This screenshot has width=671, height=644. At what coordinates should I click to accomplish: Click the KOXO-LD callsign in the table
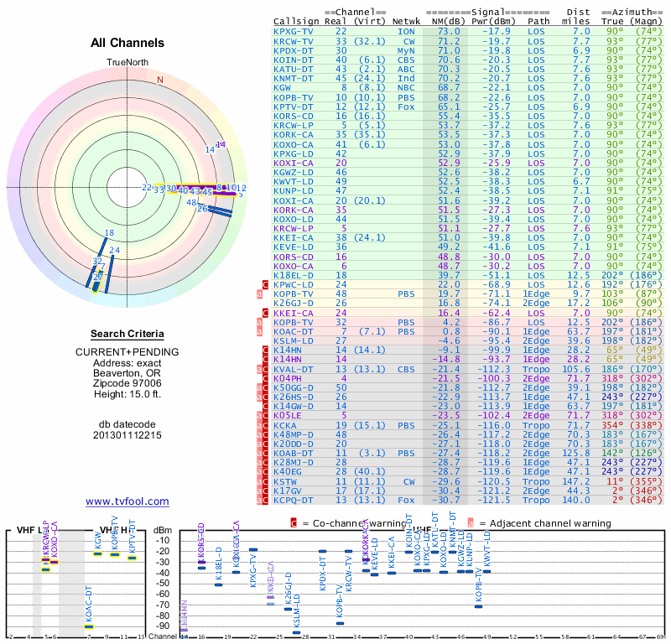[294, 219]
